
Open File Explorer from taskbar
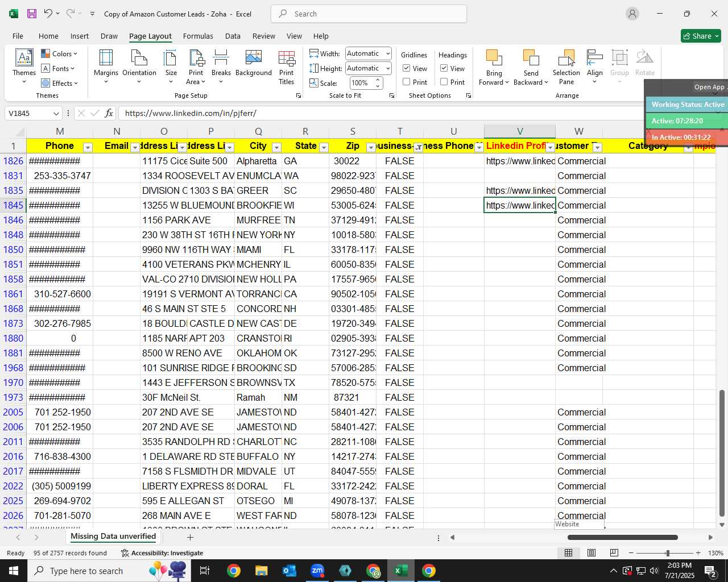click(x=261, y=571)
